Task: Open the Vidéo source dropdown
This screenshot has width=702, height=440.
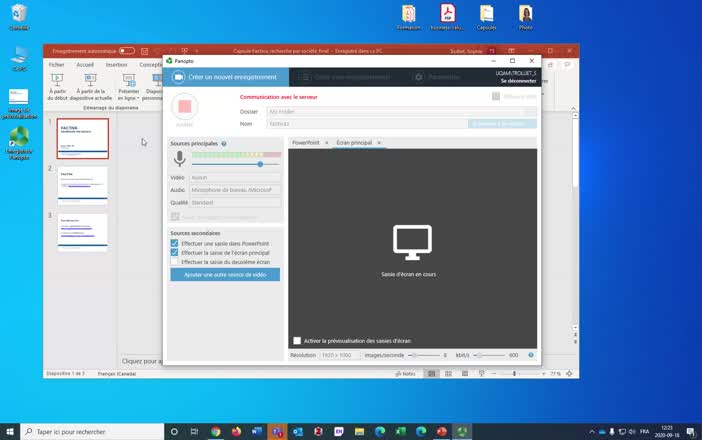Action: (x=235, y=178)
